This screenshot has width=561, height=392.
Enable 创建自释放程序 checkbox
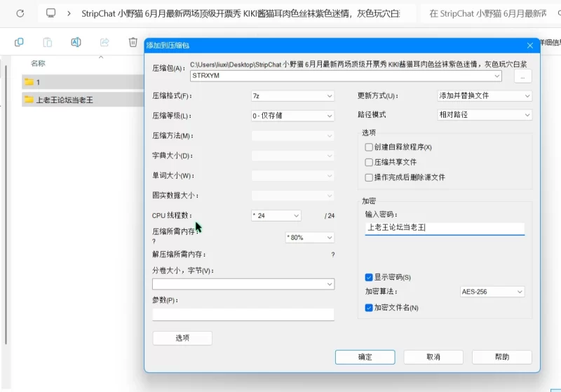click(369, 147)
